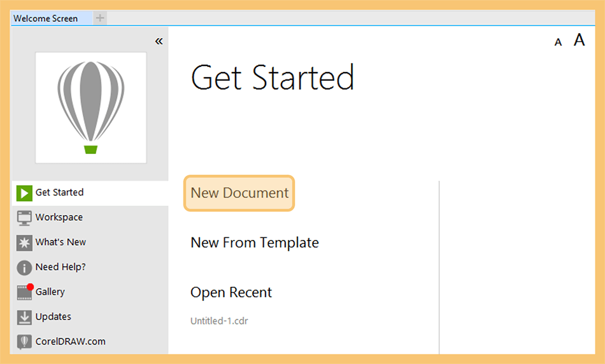Image resolution: width=605 pixels, height=364 pixels.
Task: Click the Updates download arrow icon
Action: point(24,317)
